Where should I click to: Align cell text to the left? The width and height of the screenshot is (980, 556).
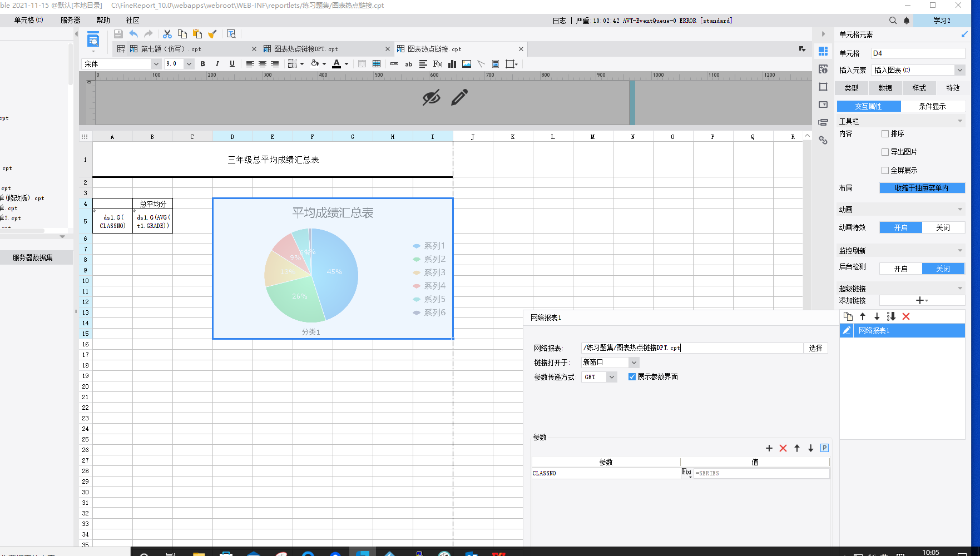(x=250, y=64)
